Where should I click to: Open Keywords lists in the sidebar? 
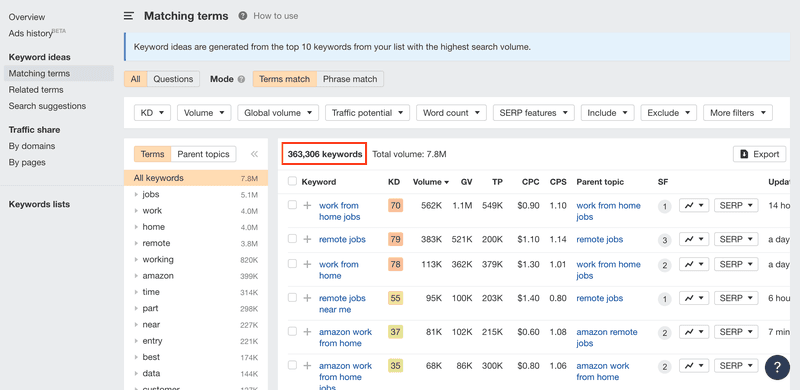click(x=39, y=204)
